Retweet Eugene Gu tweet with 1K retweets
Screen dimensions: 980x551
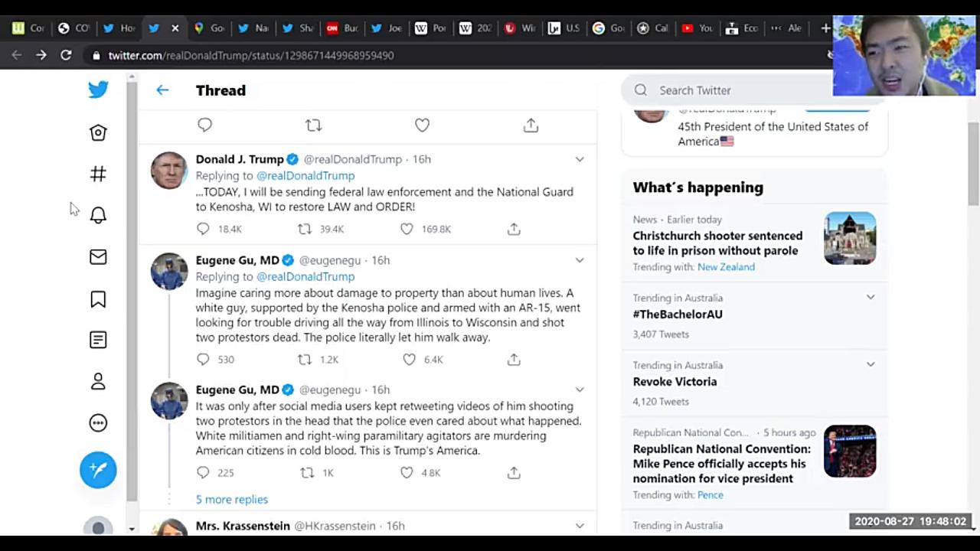coord(307,472)
